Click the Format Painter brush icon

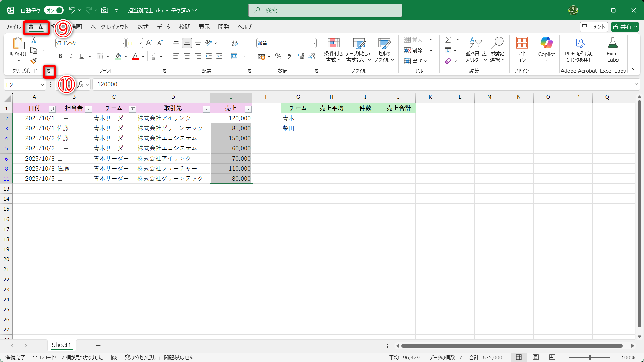point(34,61)
